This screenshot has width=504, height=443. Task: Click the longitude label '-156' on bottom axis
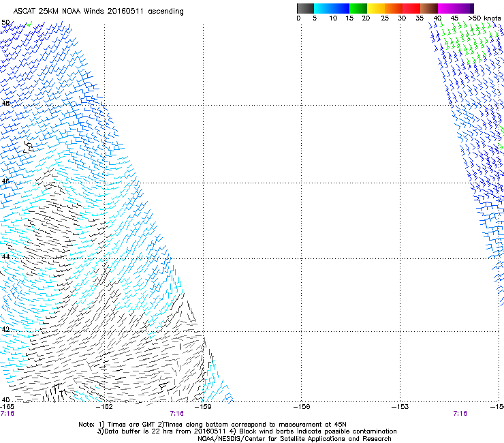click(302, 407)
